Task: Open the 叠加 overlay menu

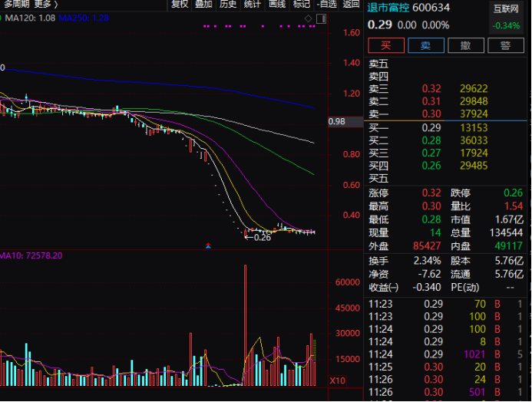Action: coord(203,4)
